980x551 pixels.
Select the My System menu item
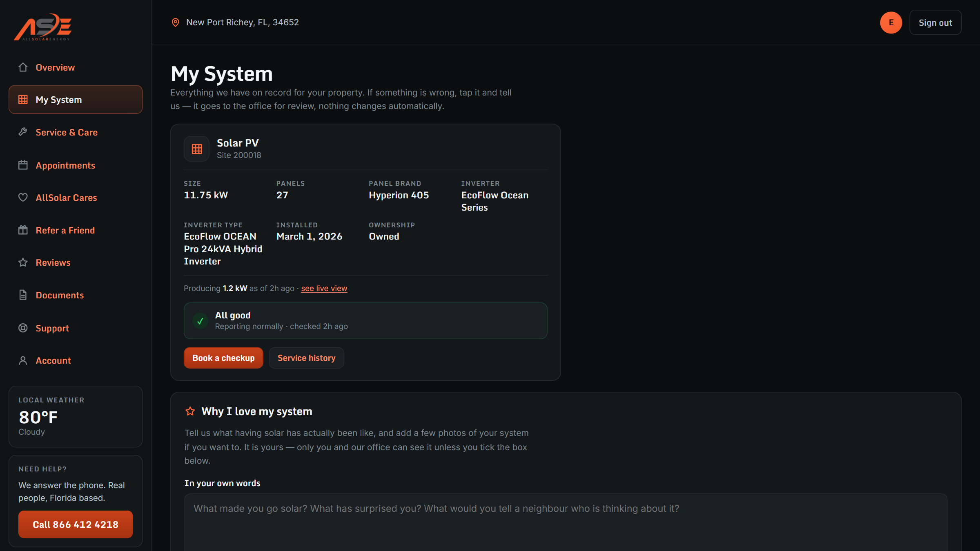(x=76, y=100)
